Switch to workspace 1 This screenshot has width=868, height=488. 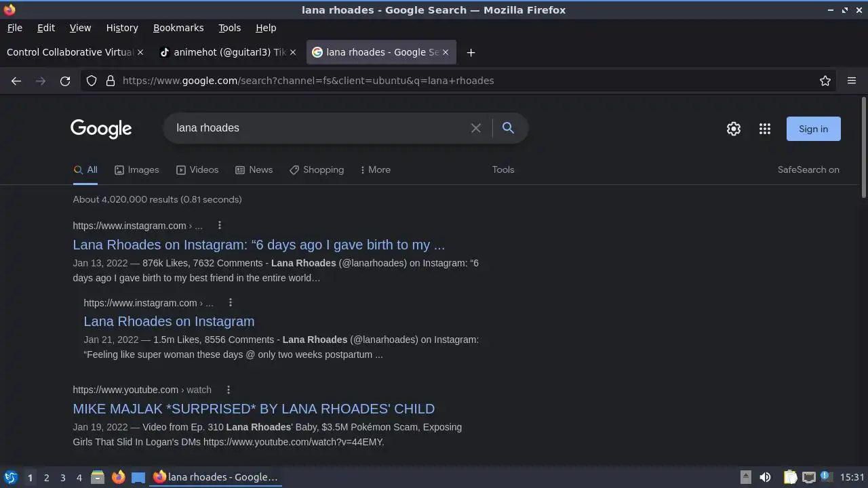coord(30,478)
